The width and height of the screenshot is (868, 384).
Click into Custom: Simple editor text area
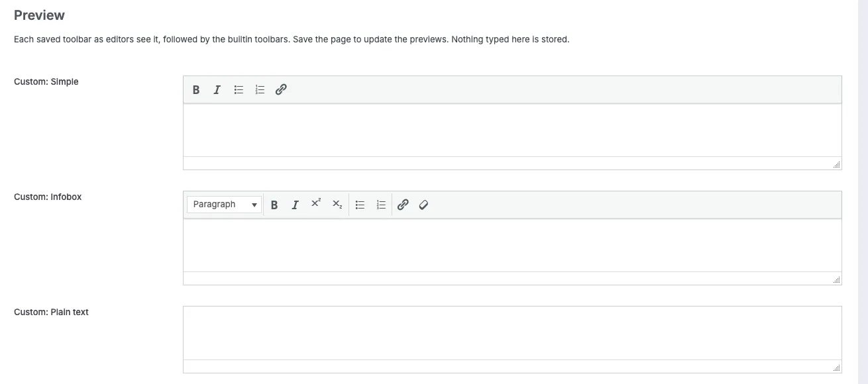click(x=512, y=130)
